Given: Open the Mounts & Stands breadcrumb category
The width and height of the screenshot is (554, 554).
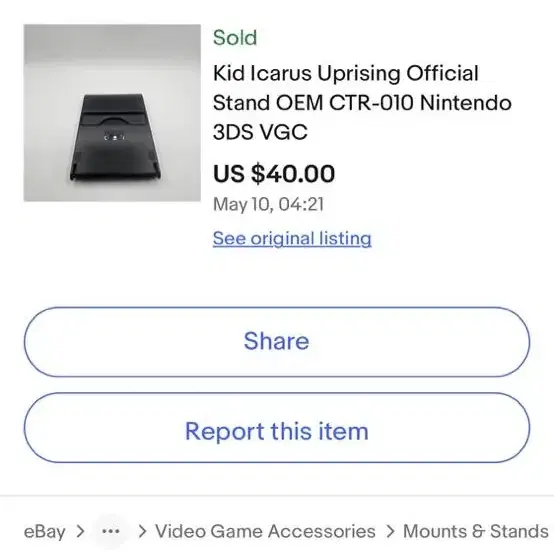Looking at the screenshot, I should 476,531.
